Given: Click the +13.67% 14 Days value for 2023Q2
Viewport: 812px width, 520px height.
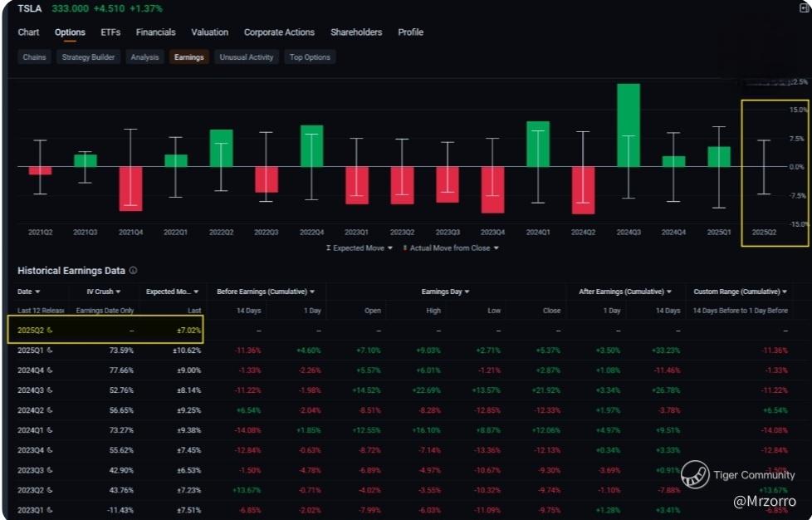Looking at the screenshot, I should [247, 490].
